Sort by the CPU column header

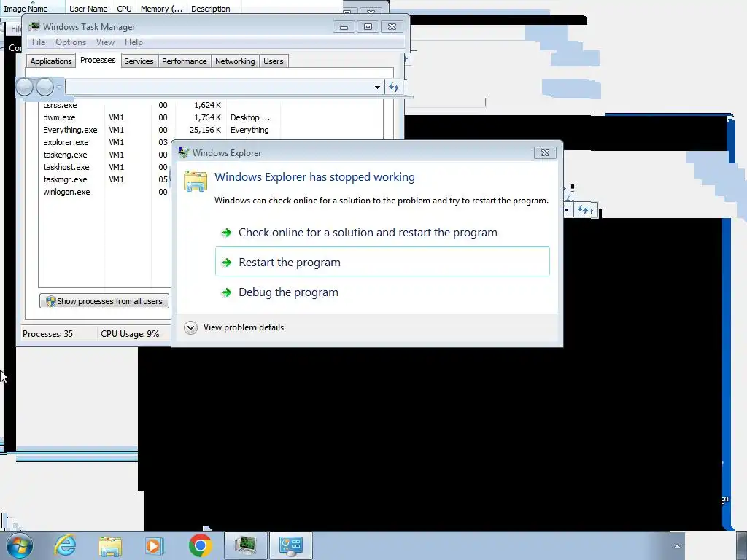tap(124, 8)
